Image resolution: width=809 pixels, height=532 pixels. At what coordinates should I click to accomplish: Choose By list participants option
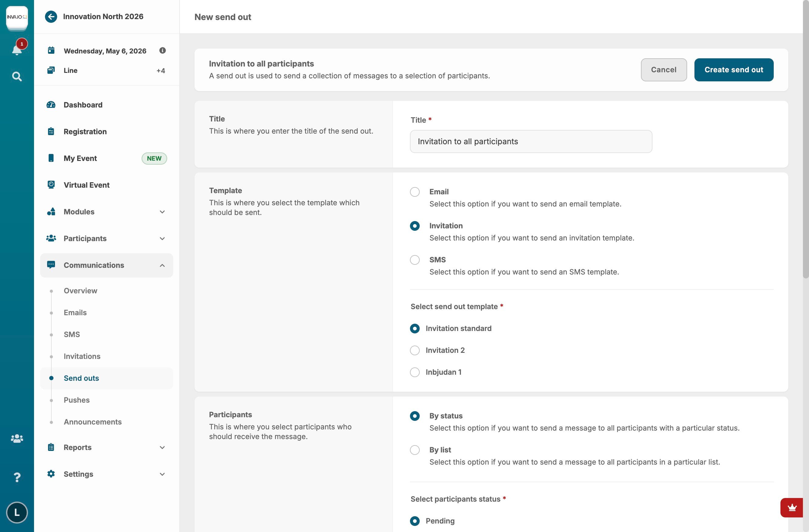pyautogui.click(x=415, y=450)
